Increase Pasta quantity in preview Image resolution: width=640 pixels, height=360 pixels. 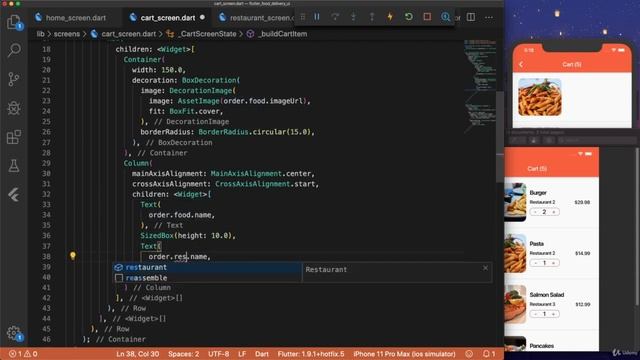[553, 263]
